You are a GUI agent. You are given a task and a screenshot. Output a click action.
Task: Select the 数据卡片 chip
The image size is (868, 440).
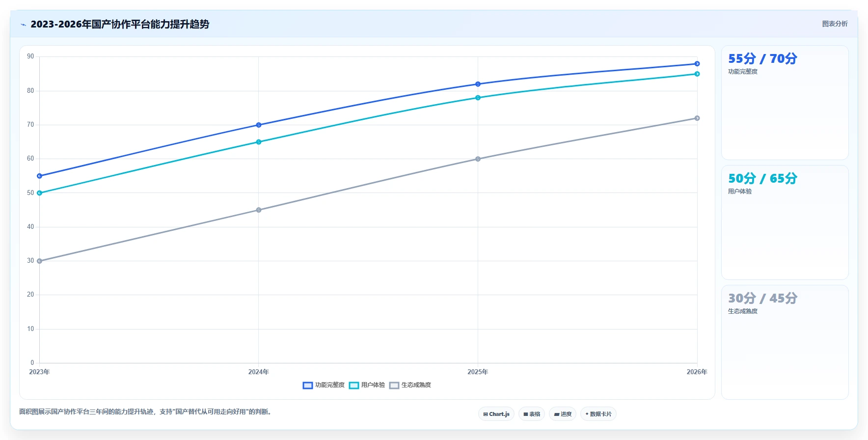[598, 414]
